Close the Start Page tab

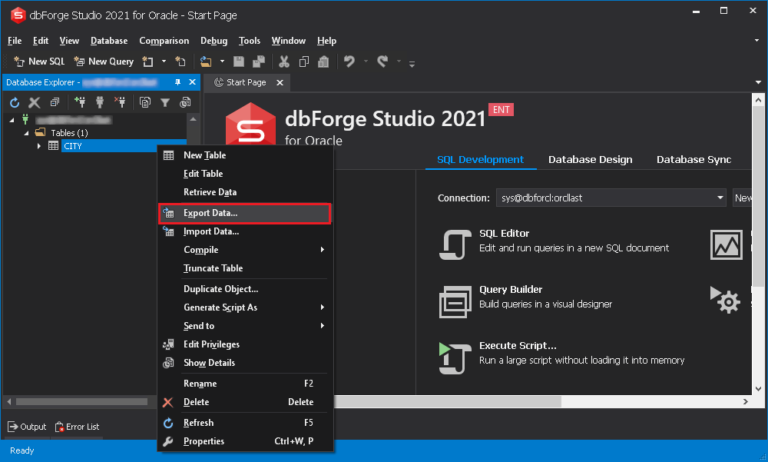coord(280,83)
